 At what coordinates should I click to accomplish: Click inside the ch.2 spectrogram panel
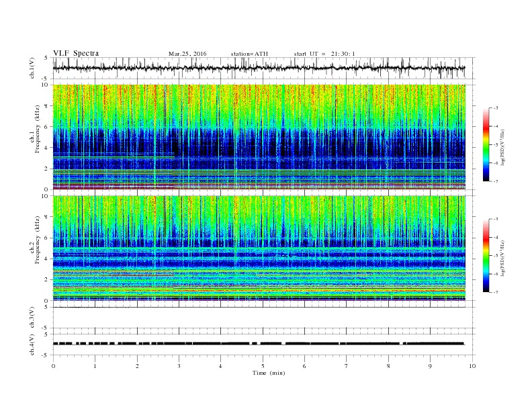[x=259, y=248]
